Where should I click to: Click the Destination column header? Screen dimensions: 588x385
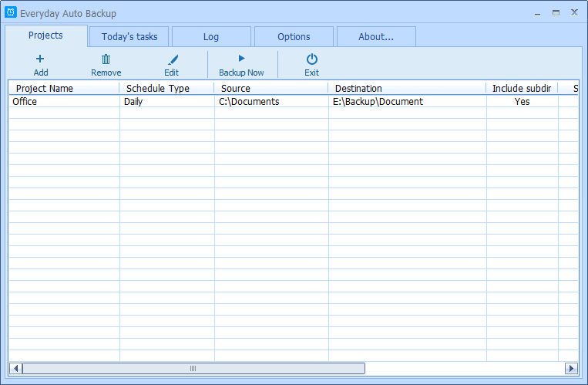407,88
